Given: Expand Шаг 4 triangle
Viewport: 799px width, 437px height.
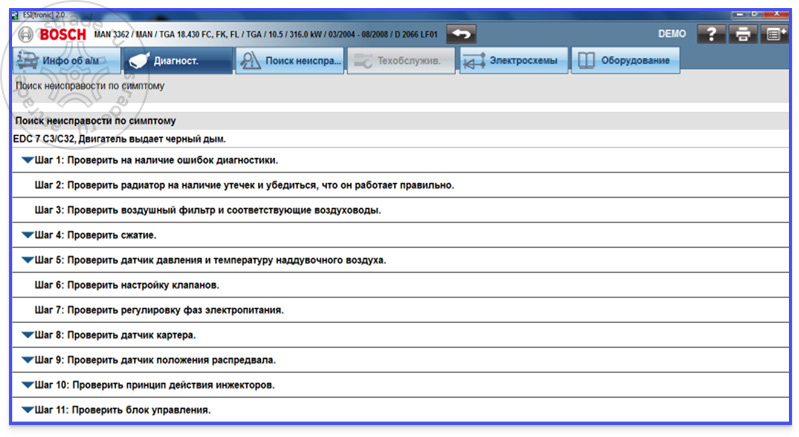Looking at the screenshot, I should pyautogui.click(x=28, y=235).
